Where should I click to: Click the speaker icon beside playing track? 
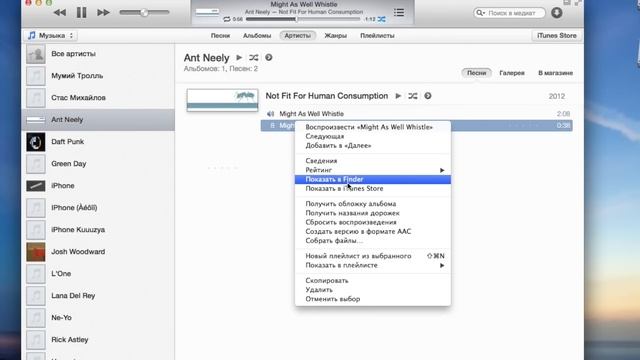click(x=270, y=114)
